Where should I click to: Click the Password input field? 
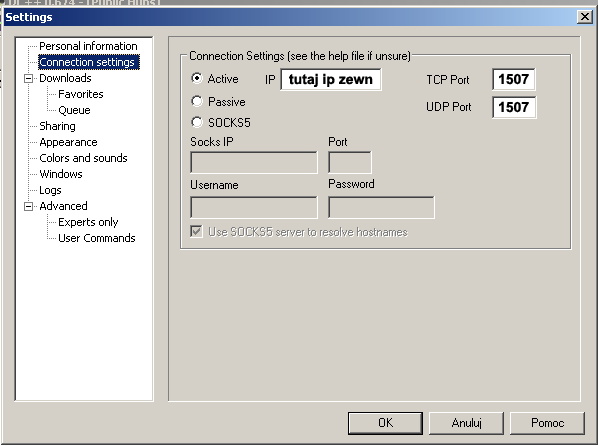point(381,207)
